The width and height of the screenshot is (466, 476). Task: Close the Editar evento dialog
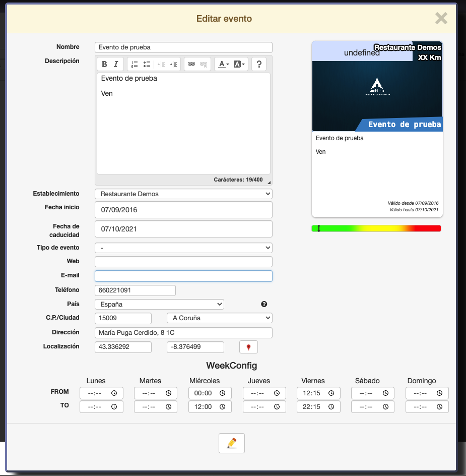[441, 18]
